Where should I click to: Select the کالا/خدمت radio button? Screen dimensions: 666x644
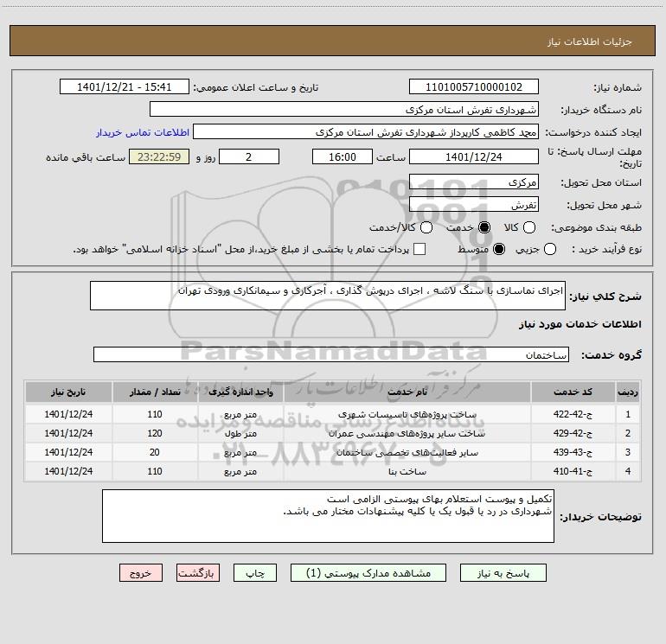coord(426,227)
